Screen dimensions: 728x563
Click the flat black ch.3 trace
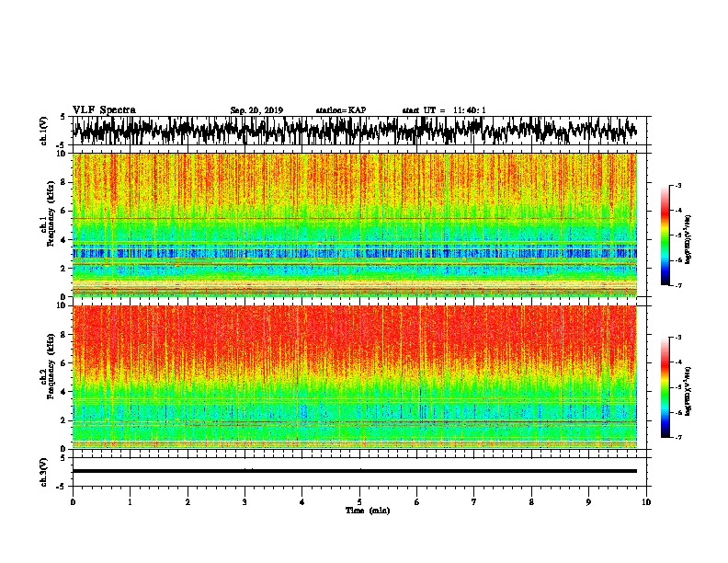click(x=355, y=471)
